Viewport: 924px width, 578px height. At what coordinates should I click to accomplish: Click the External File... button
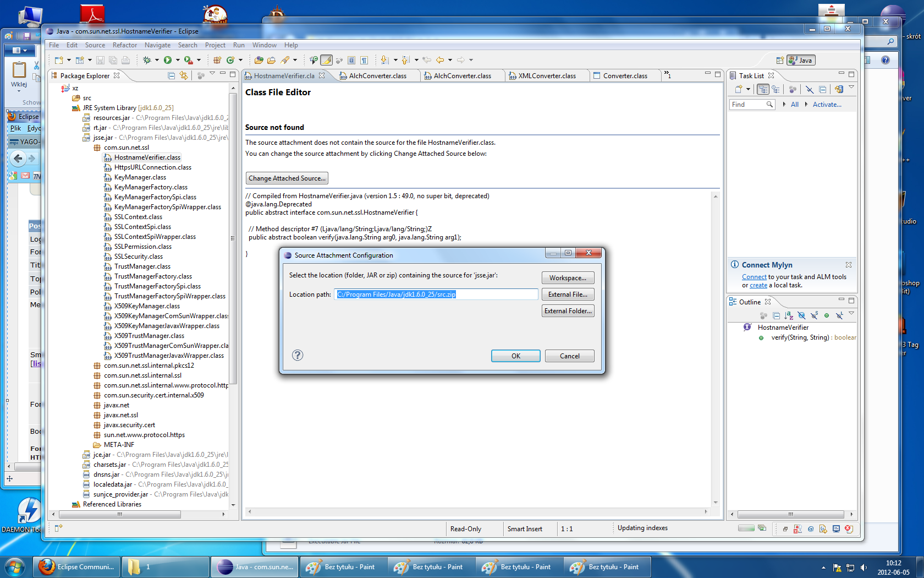(568, 295)
